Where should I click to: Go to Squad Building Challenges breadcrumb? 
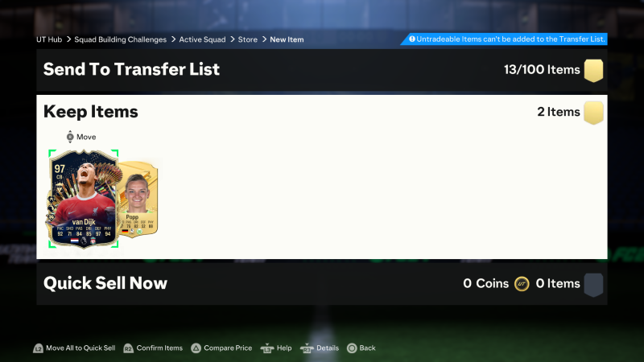[120, 39]
